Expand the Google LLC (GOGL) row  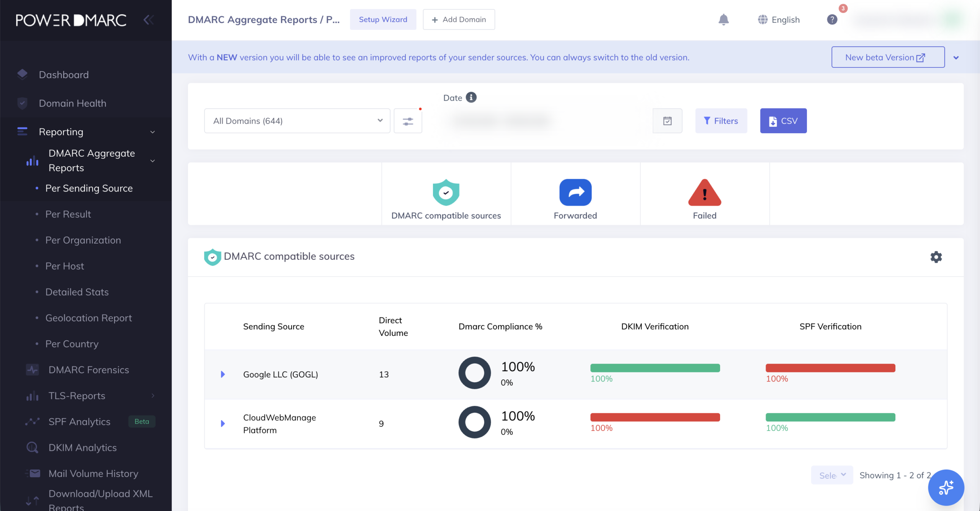pos(223,374)
